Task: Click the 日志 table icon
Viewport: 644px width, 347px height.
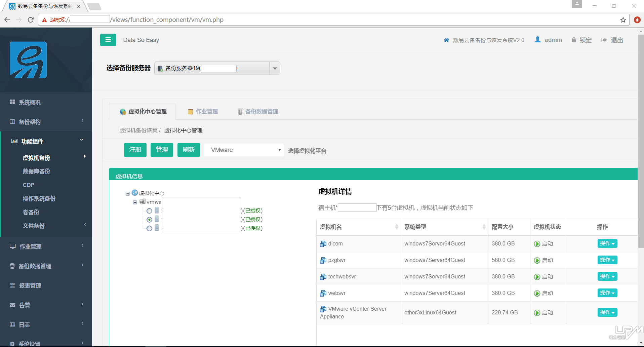Action: [12, 324]
